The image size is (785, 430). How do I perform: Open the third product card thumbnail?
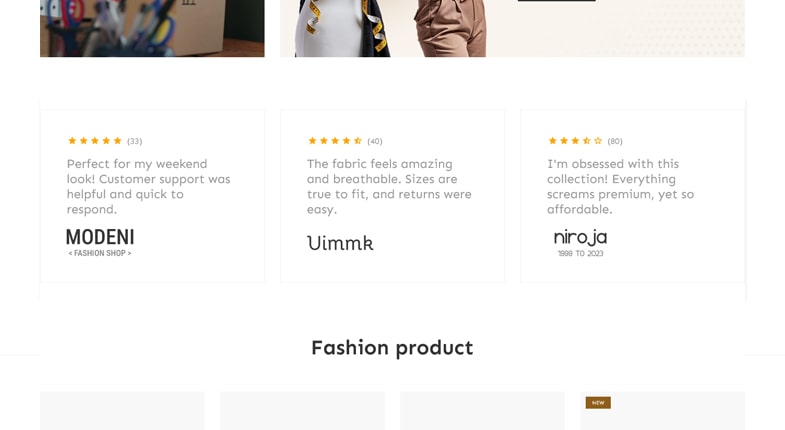click(x=482, y=411)
